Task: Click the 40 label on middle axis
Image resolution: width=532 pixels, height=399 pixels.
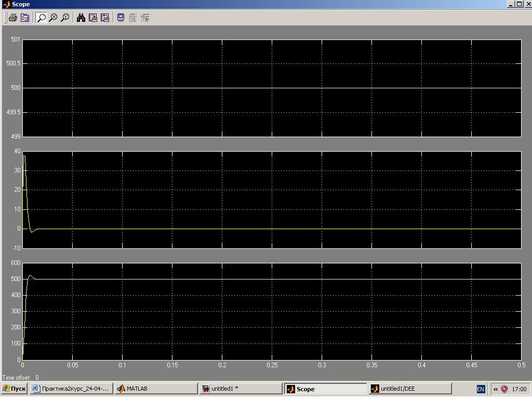Action: 17,151
